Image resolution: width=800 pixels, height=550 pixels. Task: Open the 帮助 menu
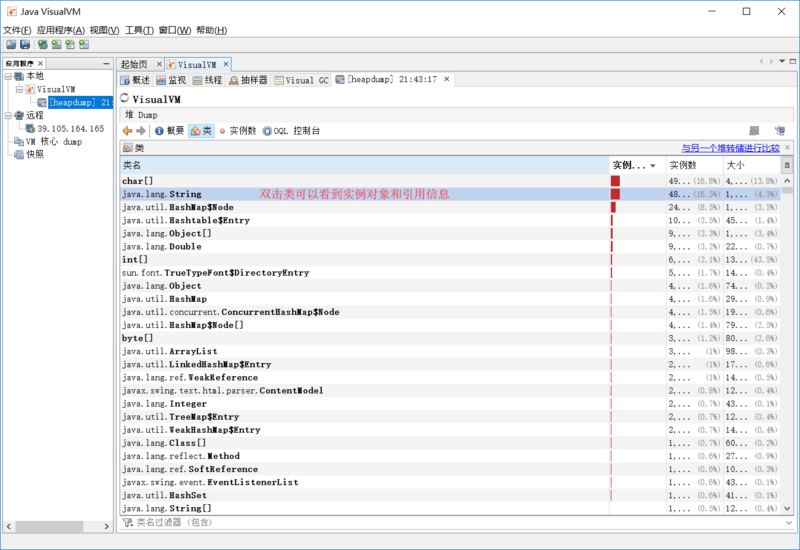tap(211, 30)
